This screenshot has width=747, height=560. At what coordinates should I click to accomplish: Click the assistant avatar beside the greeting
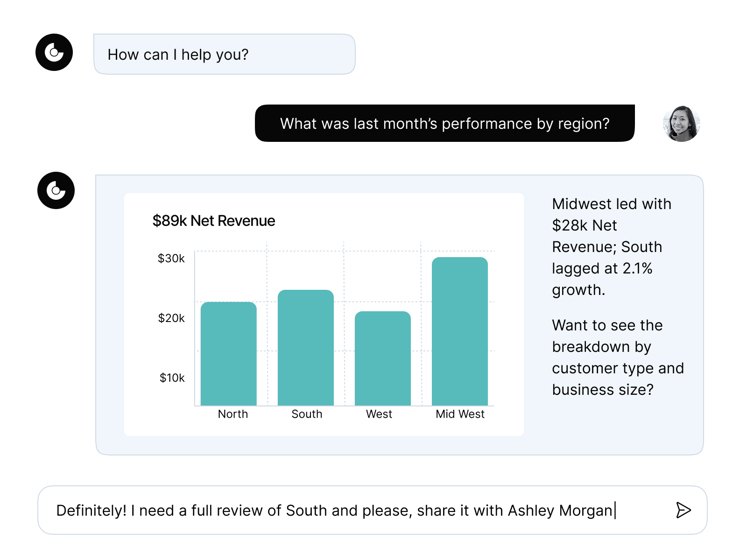coord(54,52)
